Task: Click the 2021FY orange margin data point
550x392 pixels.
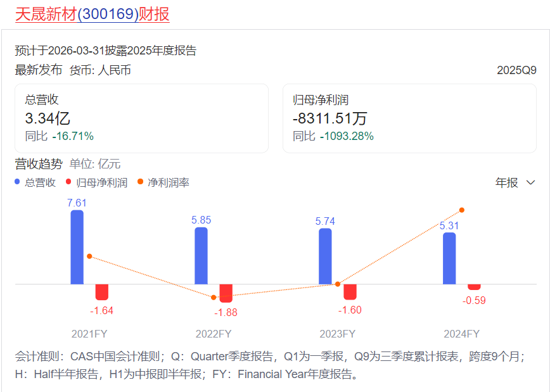Action: tap(89, 256)
